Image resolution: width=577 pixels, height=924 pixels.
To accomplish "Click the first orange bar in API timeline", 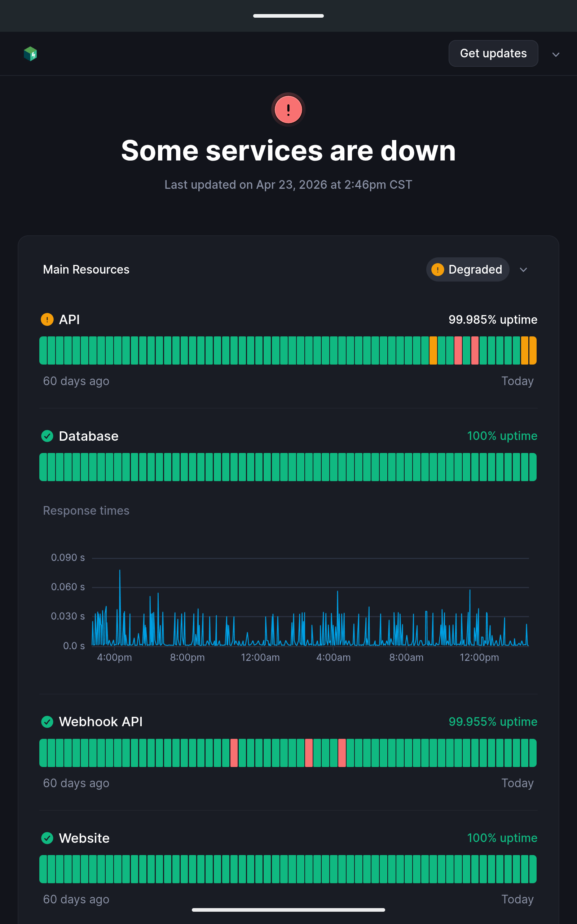I will tap(433, 350).
